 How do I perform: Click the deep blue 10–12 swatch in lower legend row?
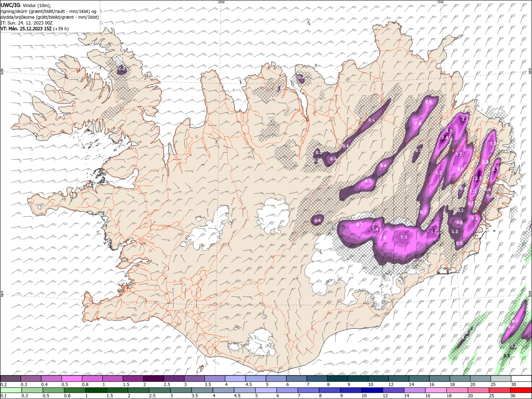click(372, 390)
